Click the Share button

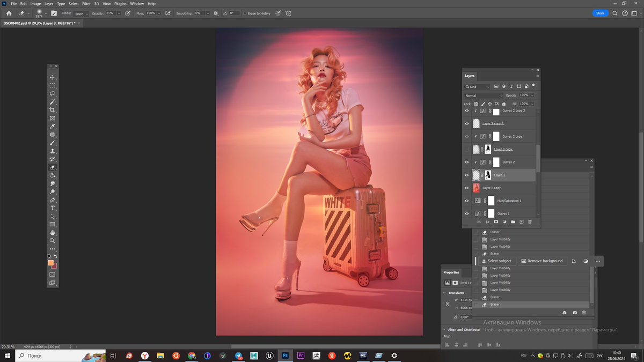tap(600, 13)
